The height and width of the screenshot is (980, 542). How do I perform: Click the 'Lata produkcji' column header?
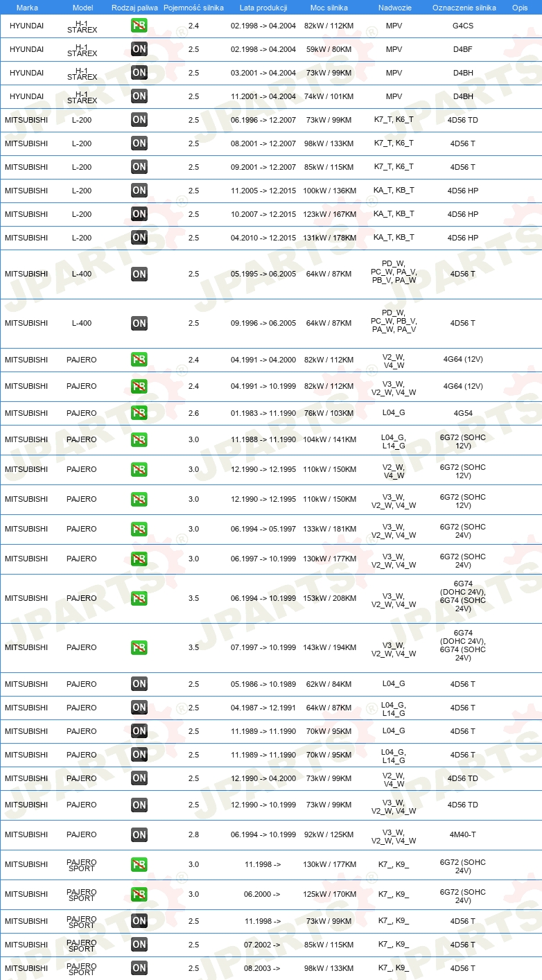(263, 8)
